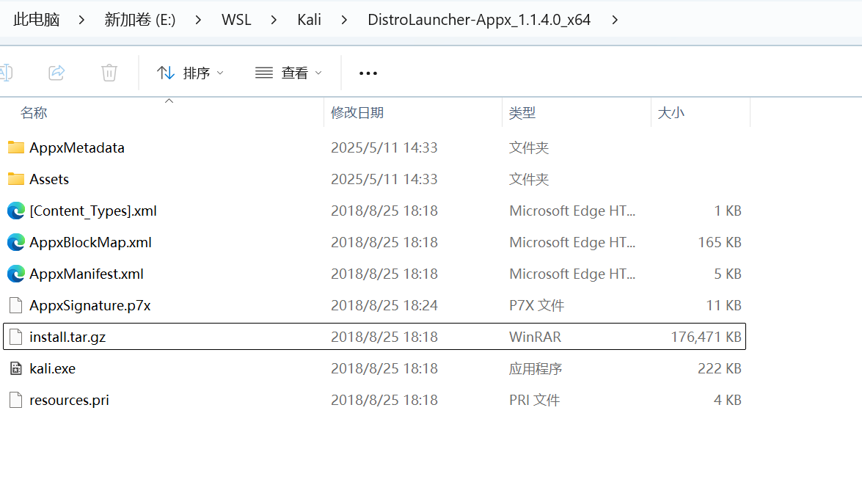Screen dimensions: 862x504
Task: Click the Delete trash can icon
Action: click(x=109, y=73)
